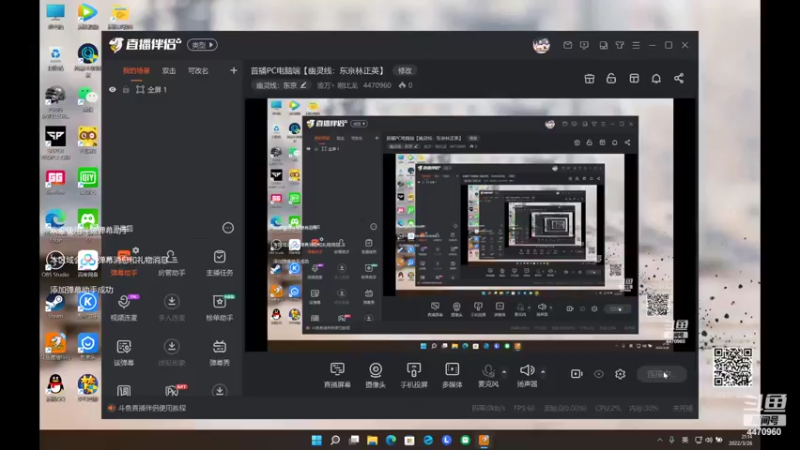Toggle the preview eye icon in bottom toolbar
Image resolution: width=800 pixels, height=450 pixels.
tap(598, 374)
